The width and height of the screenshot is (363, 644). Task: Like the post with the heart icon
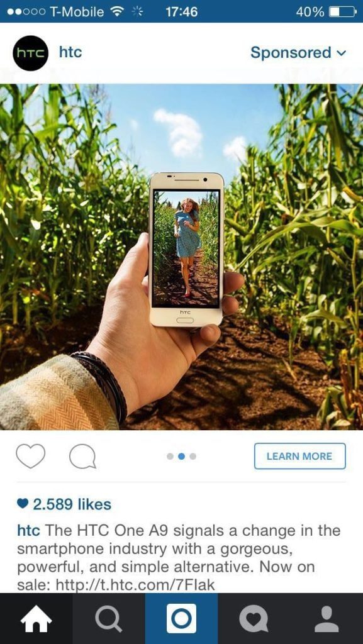30,456
